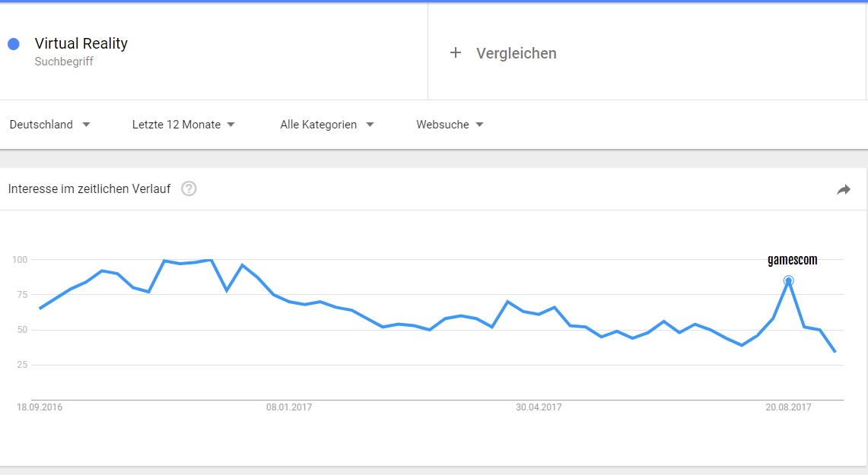The height and width of the screenshot is (475, 868).
Task: Click the gamescom peak data point
Action: [788, 281]
